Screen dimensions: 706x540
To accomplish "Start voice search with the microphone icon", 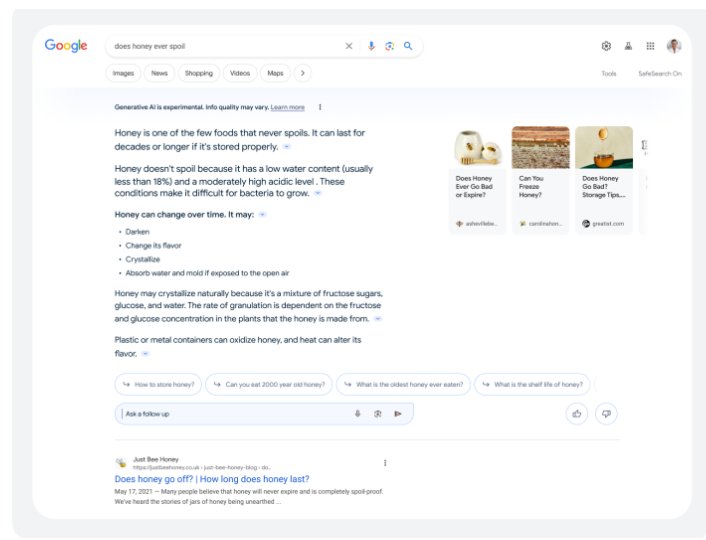I will (x=372, y=46).
